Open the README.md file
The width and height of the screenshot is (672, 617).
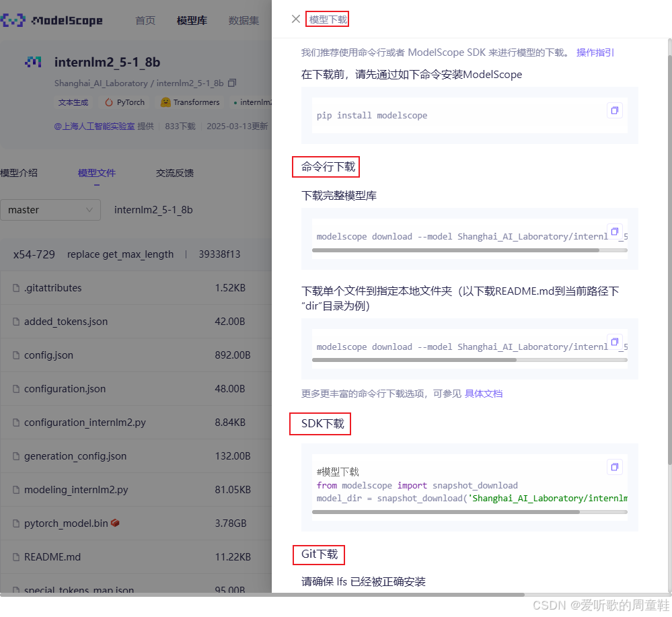pyautogui.click(x=52, y=557)
